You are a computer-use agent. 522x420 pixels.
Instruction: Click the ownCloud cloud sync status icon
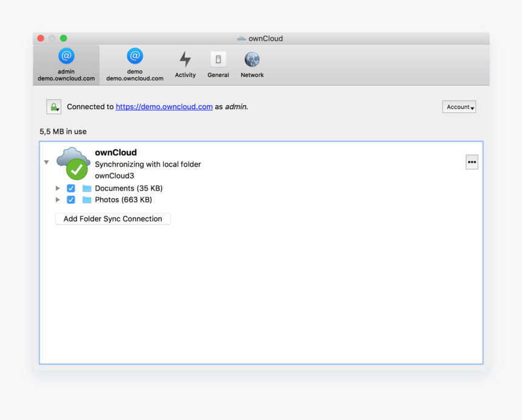tap(73, 163)
